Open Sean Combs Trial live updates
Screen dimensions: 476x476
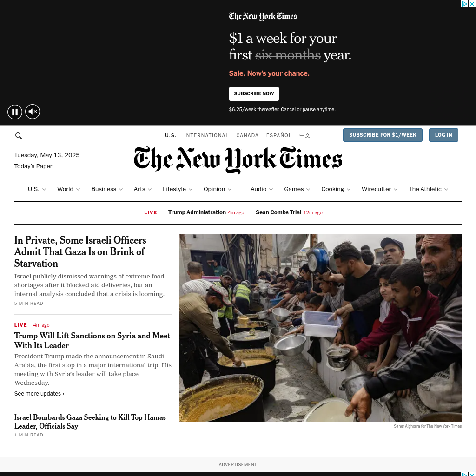click(x=278, y=212)
